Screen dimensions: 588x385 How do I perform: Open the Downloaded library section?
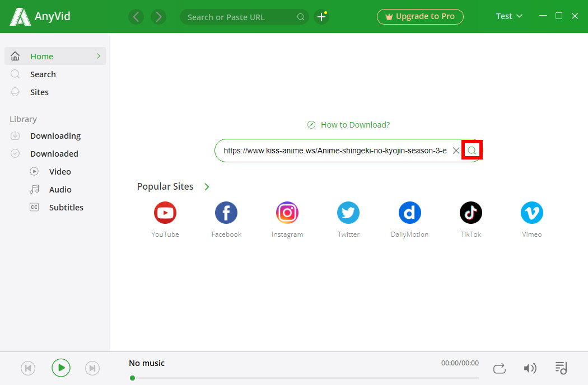pos(55,154)
